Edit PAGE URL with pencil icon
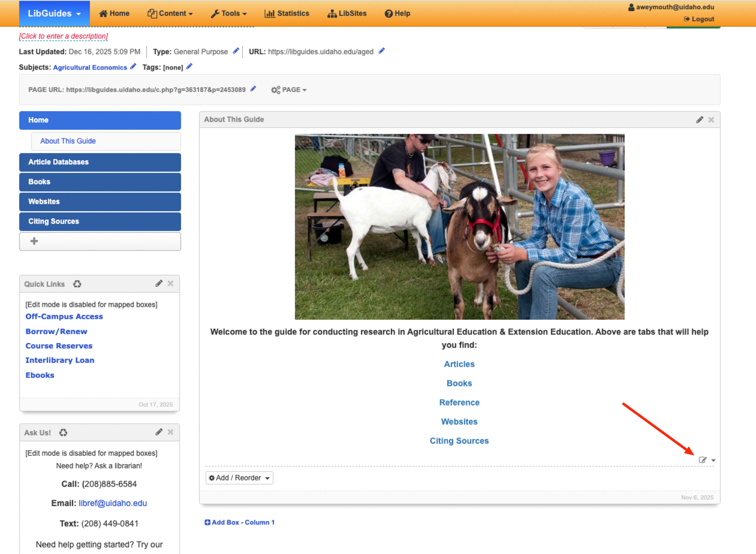The width and height of the screenshot is (756, 554). click(253, 89)
